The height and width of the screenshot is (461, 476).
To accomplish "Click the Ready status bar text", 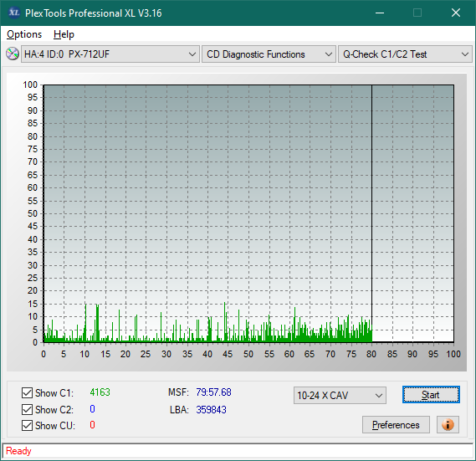I will (x=18, y=451).
